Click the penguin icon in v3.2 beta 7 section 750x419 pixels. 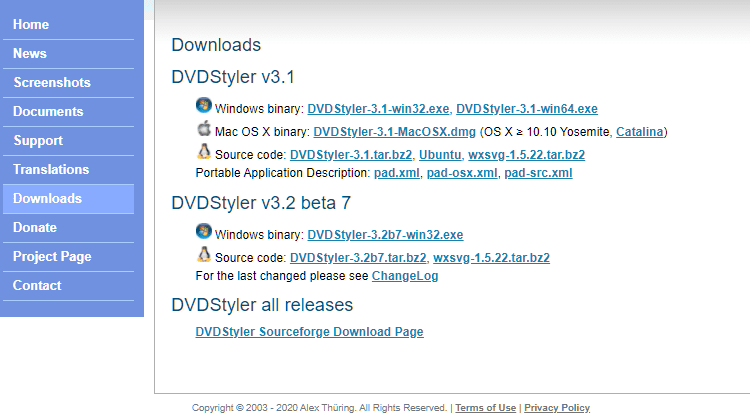204,254
